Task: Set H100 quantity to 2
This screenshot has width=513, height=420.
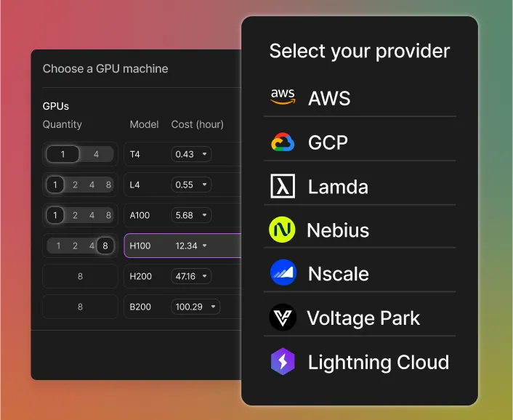Action: tap(75, 246)
